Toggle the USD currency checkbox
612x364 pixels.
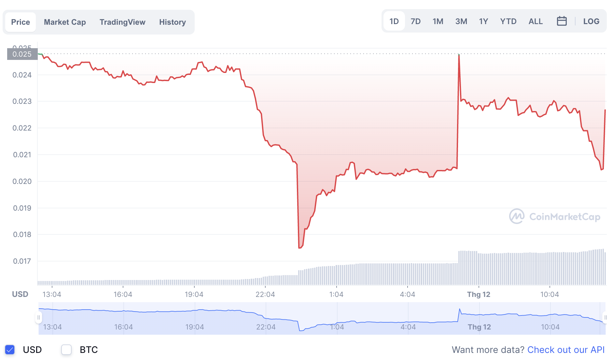(10, 350)
